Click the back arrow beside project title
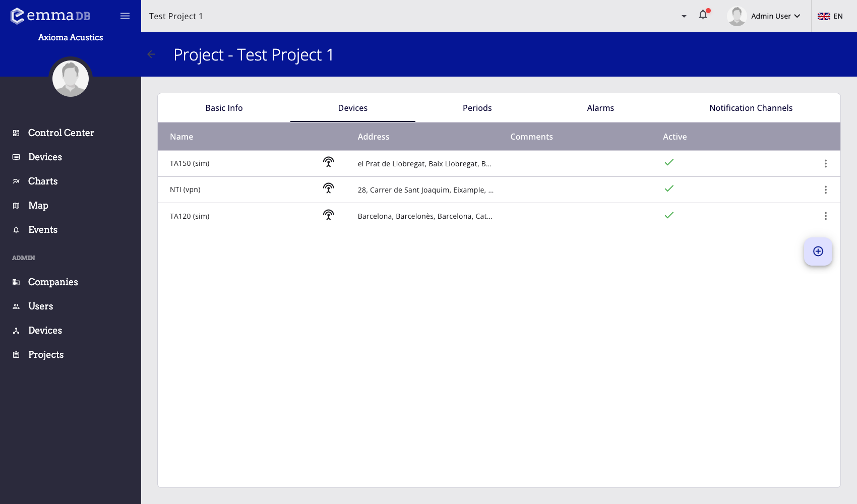The height and width of the screenshot is (504, 857). point(151,54)
